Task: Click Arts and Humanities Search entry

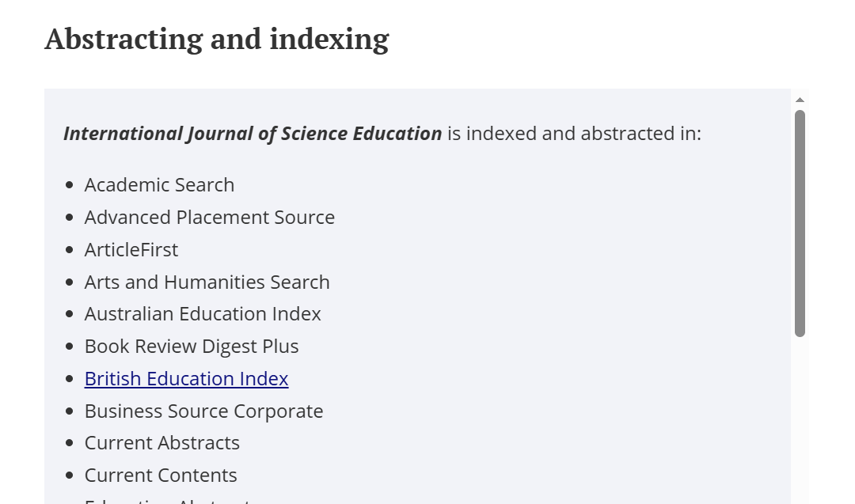Action: click(207, 282)
